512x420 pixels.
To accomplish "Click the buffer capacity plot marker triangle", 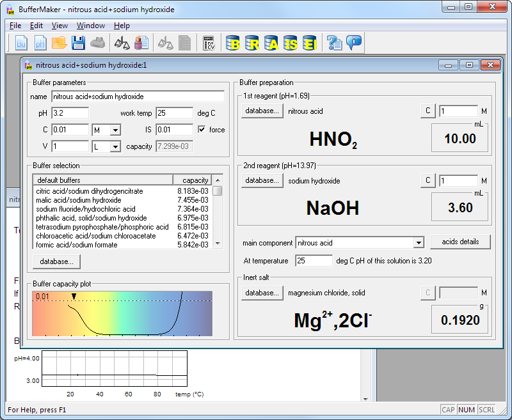I will 74,296.
